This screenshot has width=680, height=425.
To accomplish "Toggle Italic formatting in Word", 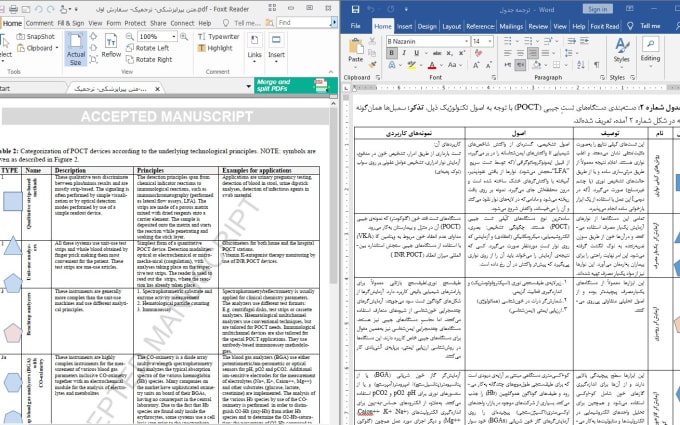I will pos(404,53).
